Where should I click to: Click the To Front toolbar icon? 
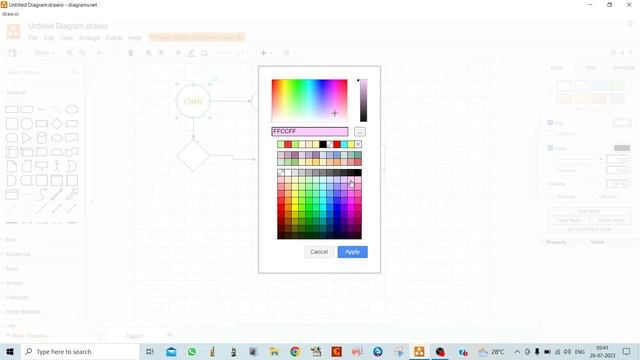[149, 53]
